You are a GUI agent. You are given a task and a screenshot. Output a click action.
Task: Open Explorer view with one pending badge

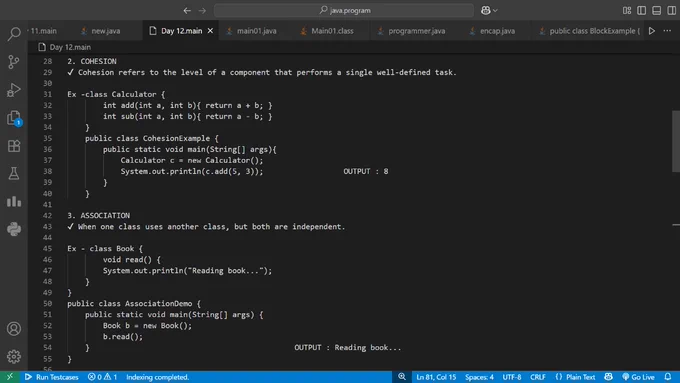point(14,118)
